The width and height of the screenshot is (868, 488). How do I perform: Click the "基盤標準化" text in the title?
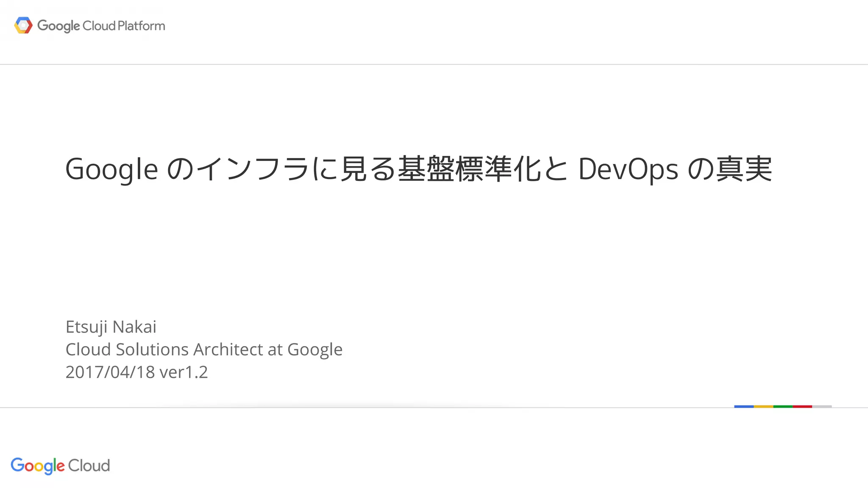pyautogui.click(x=469, y=169)
